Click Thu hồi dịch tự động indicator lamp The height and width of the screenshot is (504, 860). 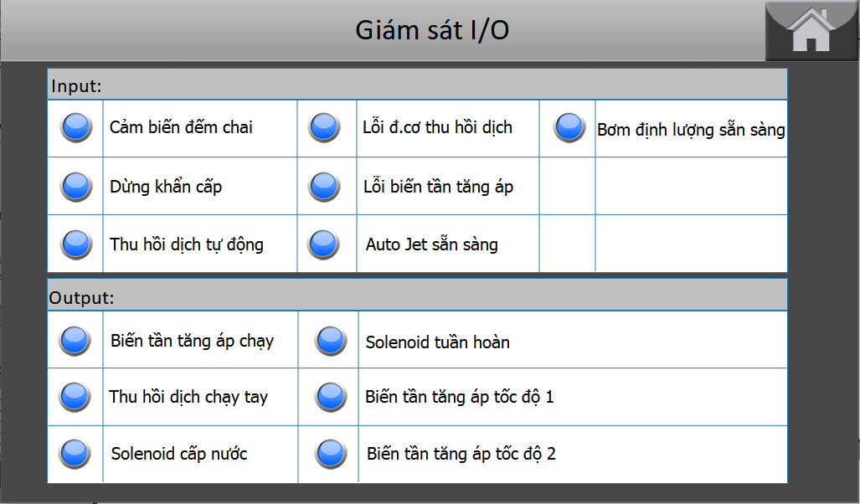[x=76, y=244]
